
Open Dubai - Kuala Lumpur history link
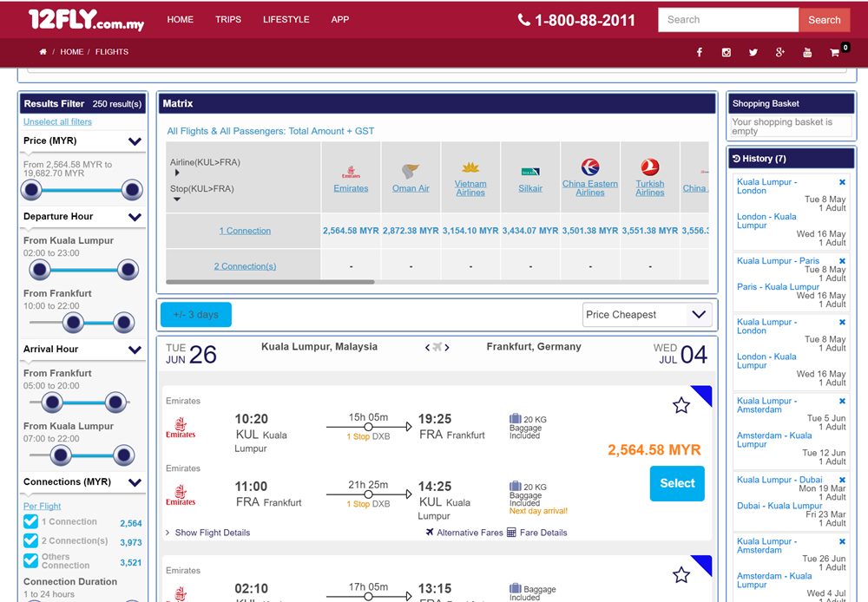779,506
